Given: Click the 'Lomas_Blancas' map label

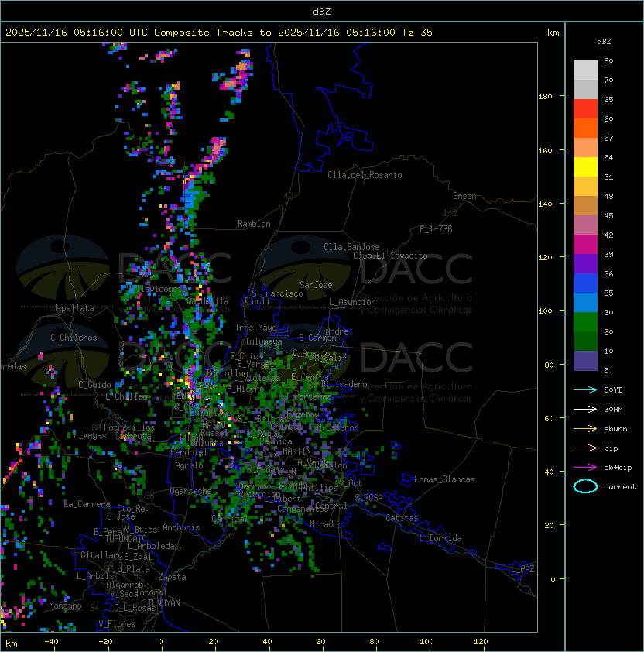Looking at the screenshot, I should [444, 479].
